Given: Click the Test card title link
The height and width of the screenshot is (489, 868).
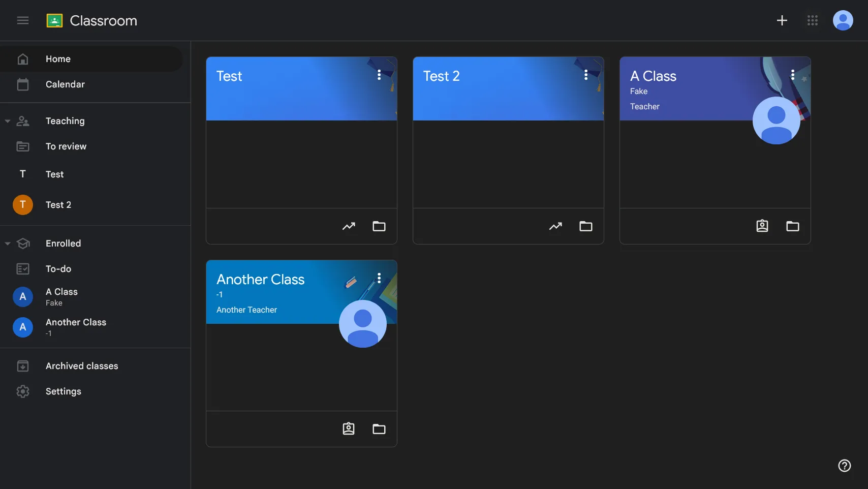Looking at the screenshot, I should [229, 76].
